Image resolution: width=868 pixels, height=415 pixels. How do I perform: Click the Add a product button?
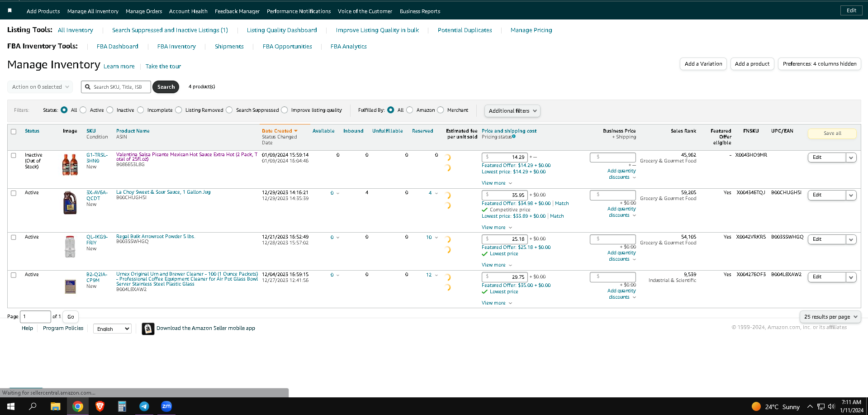click(752, 64)
